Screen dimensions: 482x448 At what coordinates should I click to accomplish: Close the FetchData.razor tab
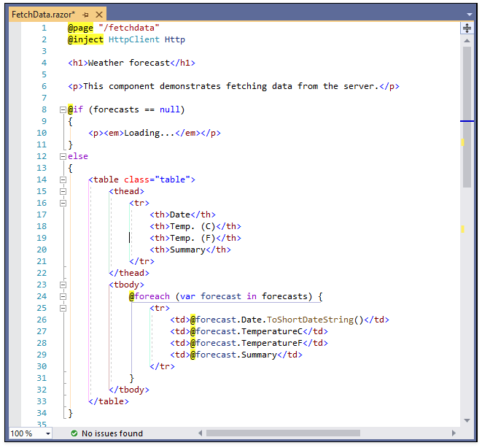click(98, 15)
